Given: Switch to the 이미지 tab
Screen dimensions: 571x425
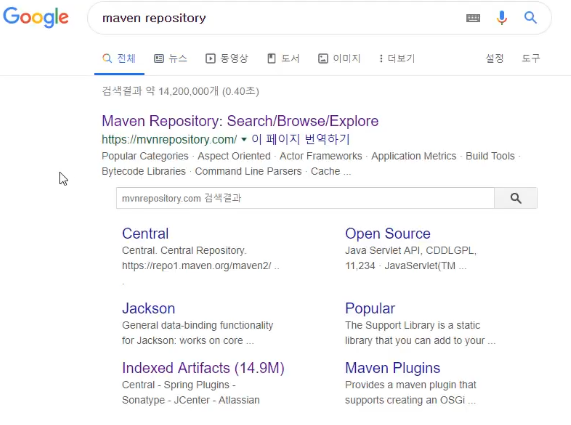Looking at the screenshot, I should 339,58.
